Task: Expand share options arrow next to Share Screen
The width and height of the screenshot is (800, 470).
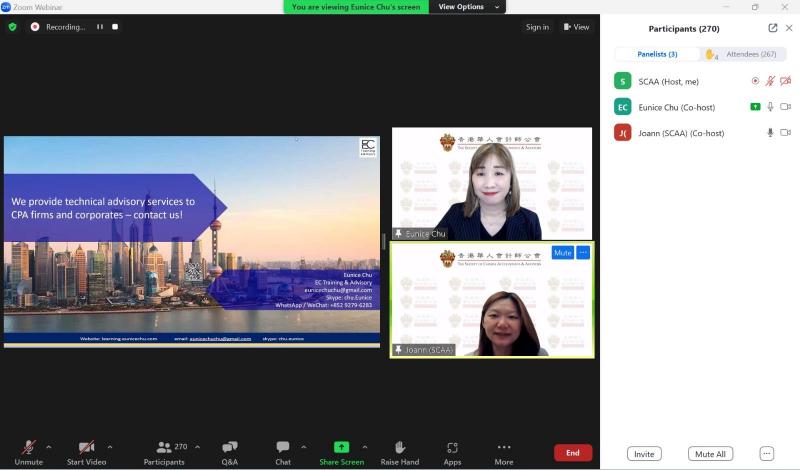Action: pos(365,447)
